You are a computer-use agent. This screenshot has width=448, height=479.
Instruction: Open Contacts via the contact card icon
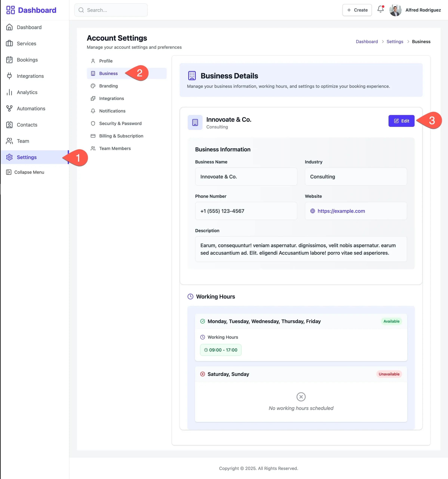click(x=9, y=125)
